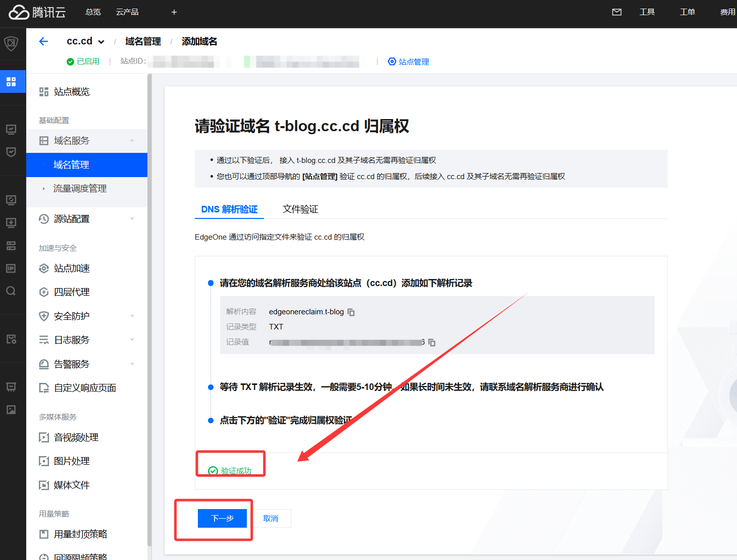Viewport: 737px width, 560px height.
Task: Click the search icon in left rail
Action: pos(11,291)
